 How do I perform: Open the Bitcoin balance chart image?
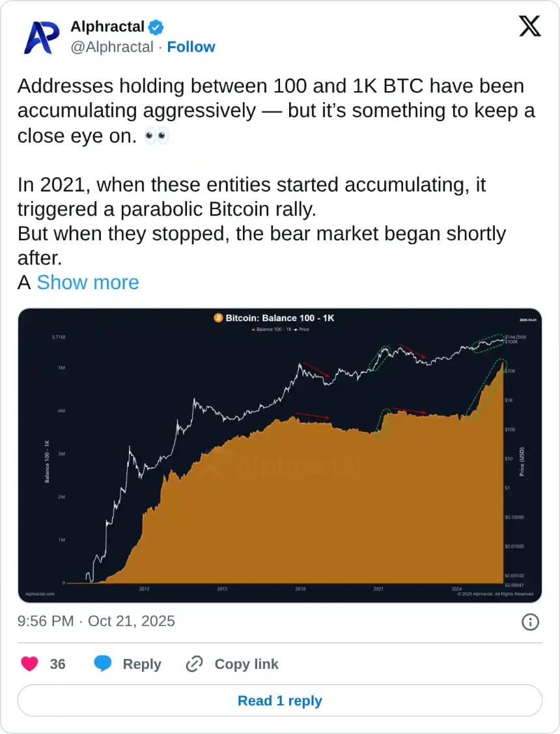tap(280, 456)
